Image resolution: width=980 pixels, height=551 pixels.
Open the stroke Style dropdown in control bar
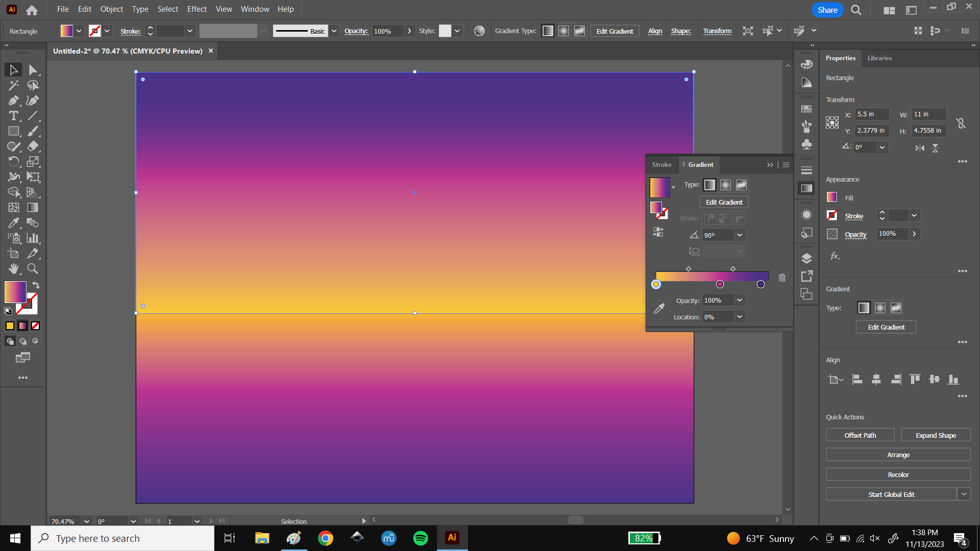pos(458,31)
